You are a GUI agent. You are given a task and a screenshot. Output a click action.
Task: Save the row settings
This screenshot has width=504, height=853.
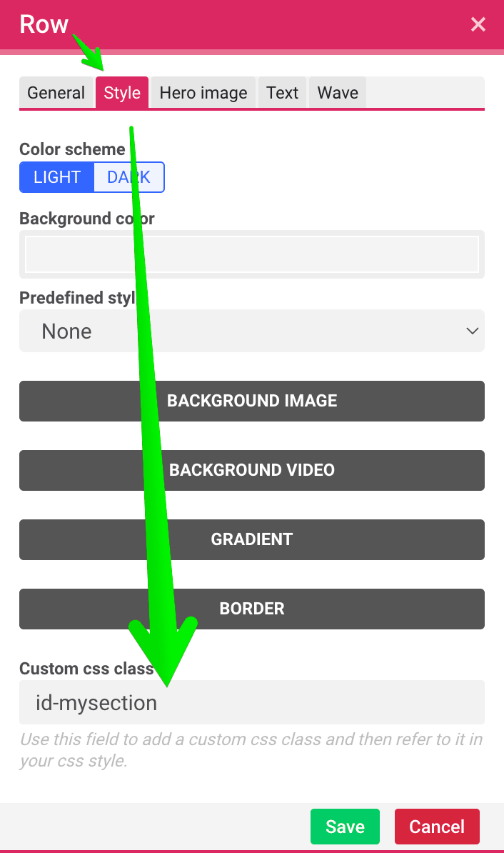(345, 827)
